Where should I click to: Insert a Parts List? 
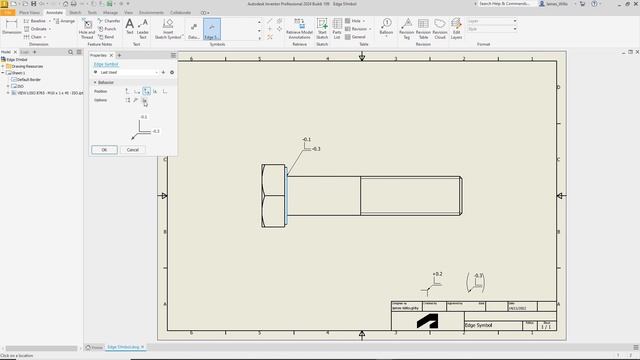pos(337,29)
